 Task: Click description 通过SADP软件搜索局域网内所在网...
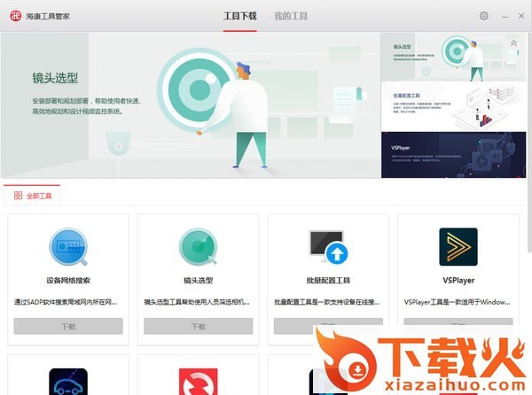[66, 302]
